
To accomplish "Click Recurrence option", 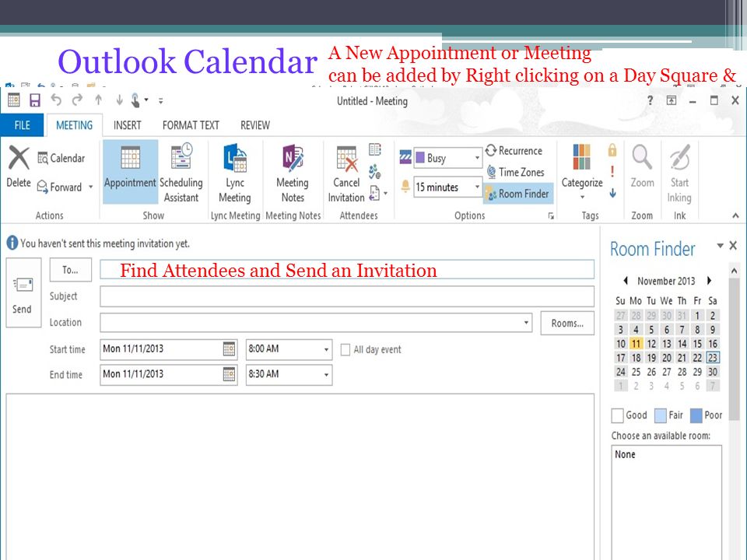I will (514, 151).
